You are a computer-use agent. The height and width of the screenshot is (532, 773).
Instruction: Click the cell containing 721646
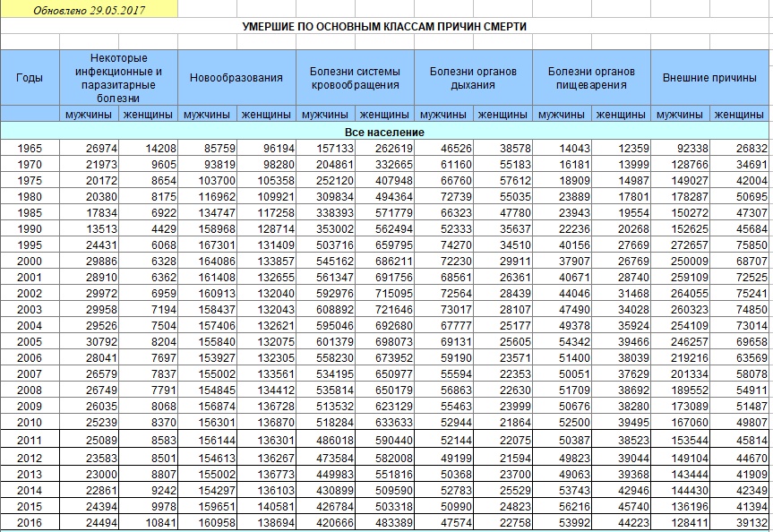coord(384,309)
